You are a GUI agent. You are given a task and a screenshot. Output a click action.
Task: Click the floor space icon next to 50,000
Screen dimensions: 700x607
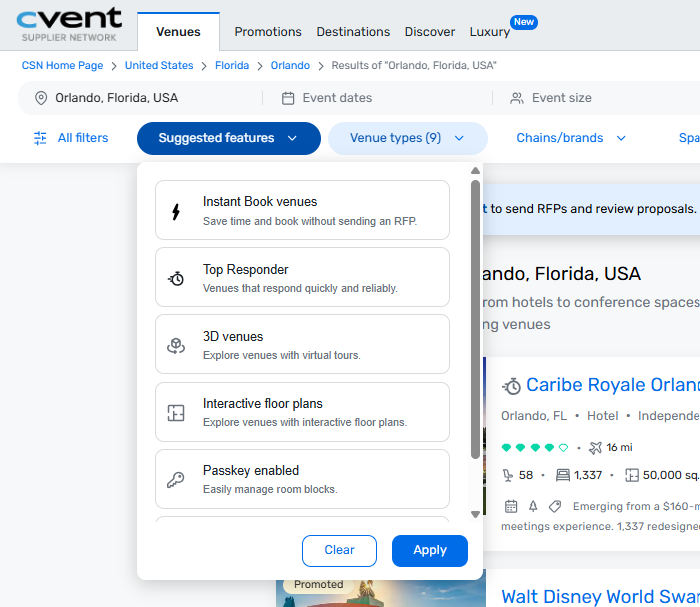[x=632, y=475]
